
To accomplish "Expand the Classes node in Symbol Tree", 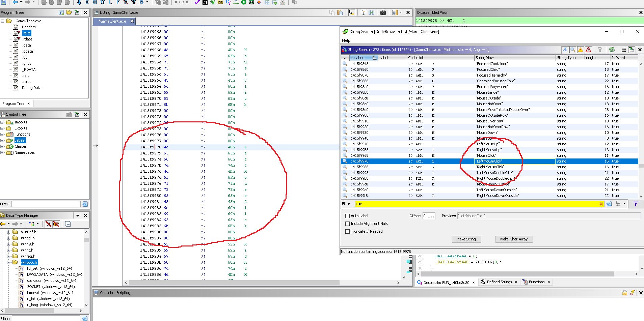I will pyautogui.click(x=2, y=146).
